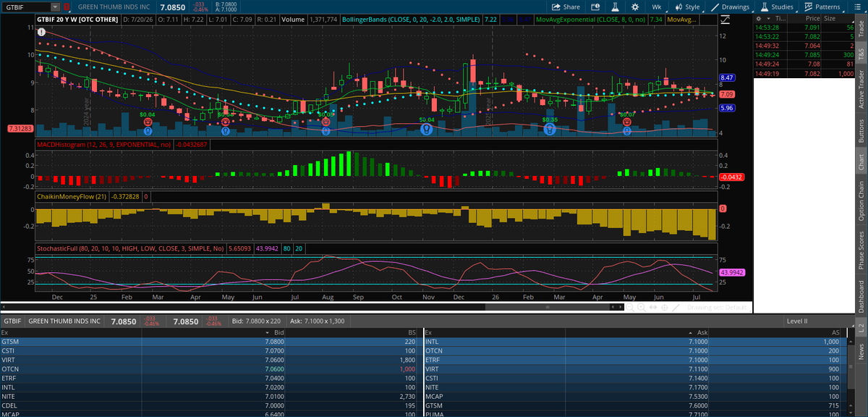868x417 pixels.
Task: Open the Studies flask menu
Action: pos(777,7)
